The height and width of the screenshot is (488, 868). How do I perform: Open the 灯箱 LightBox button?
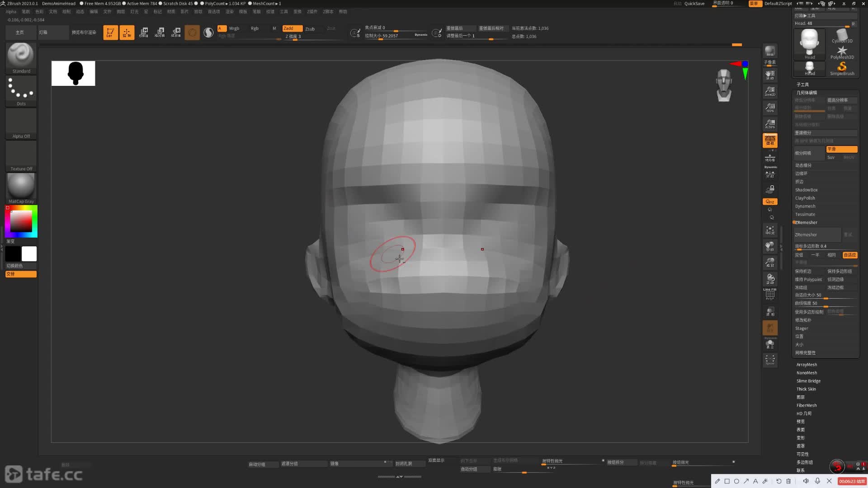point(53,33)
